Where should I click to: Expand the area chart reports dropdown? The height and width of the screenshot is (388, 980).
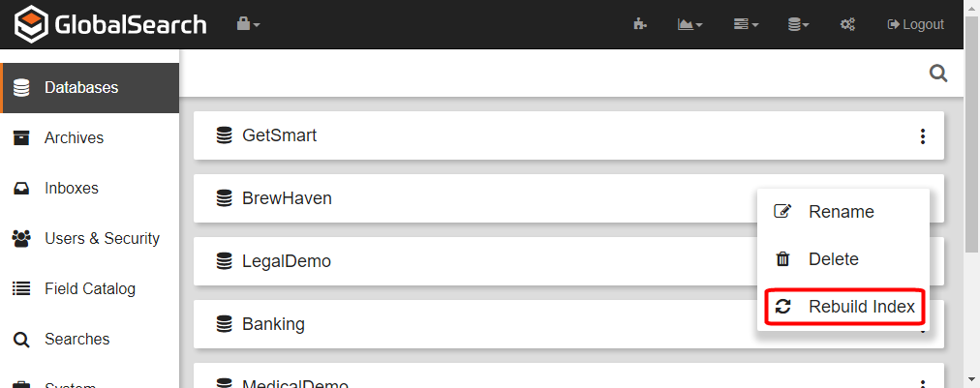pyautogui.click(x=689, y=24)
